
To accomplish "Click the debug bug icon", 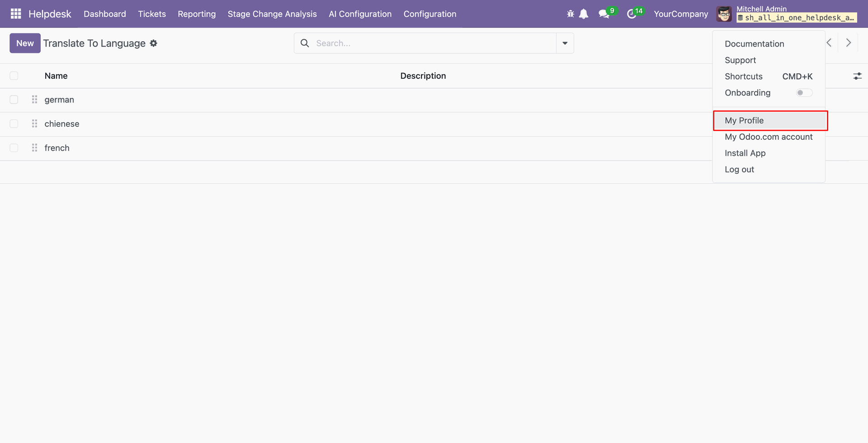I will (571, 14).
